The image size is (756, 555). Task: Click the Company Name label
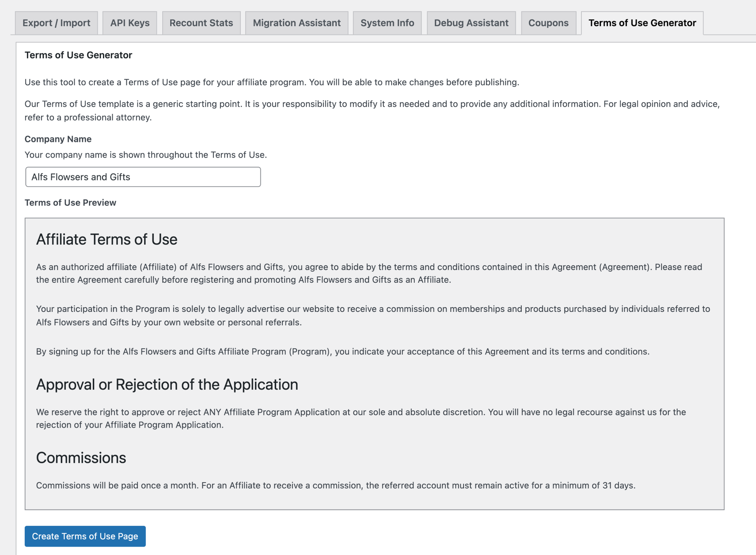tap(58, 139)
